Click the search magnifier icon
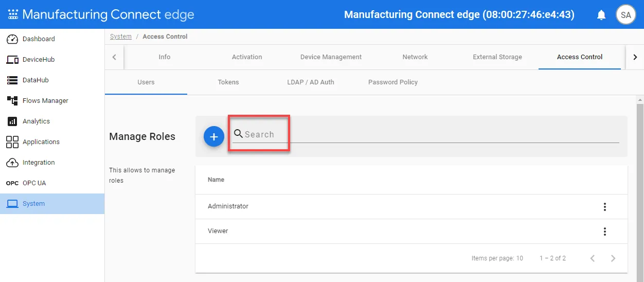 238,134
